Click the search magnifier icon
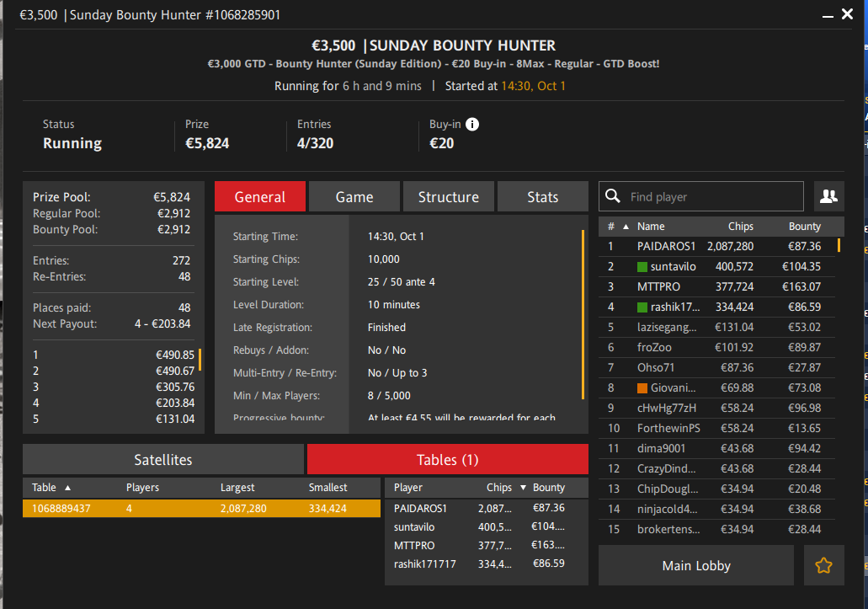The width and height of the screenshot is (868, 609). point(613,196)
